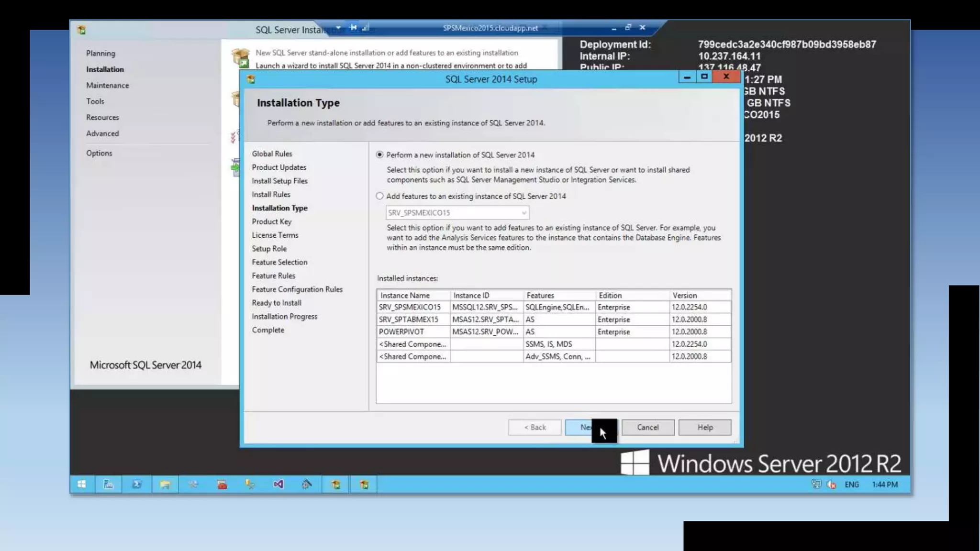Click the Help button

click(704, 427)
